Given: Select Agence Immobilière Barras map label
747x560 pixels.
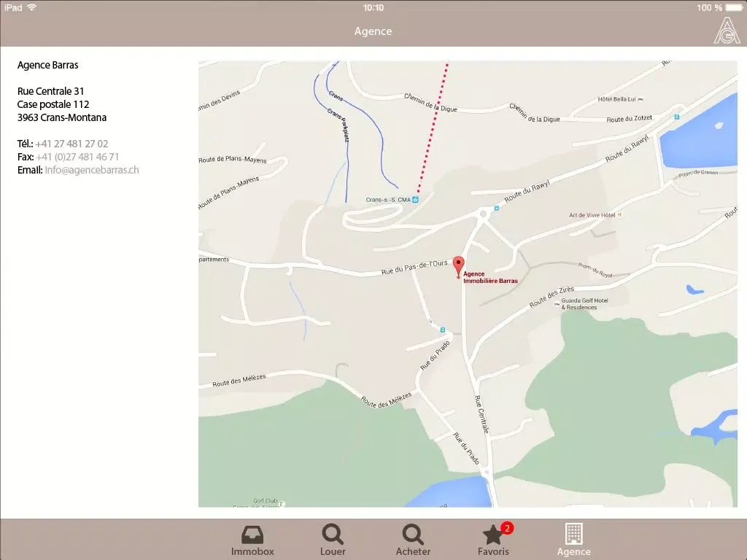Looking at the screenshot, I should coord(490,277).
